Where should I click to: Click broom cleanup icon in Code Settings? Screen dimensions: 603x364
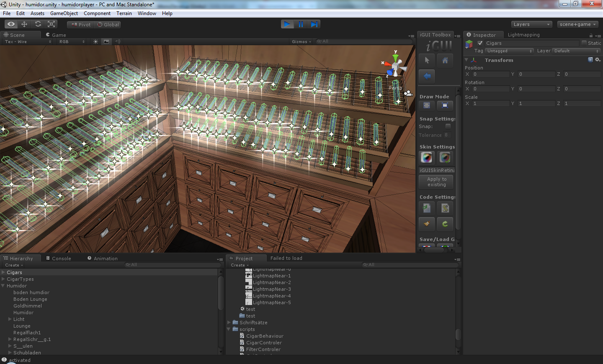tap(427, 224)
